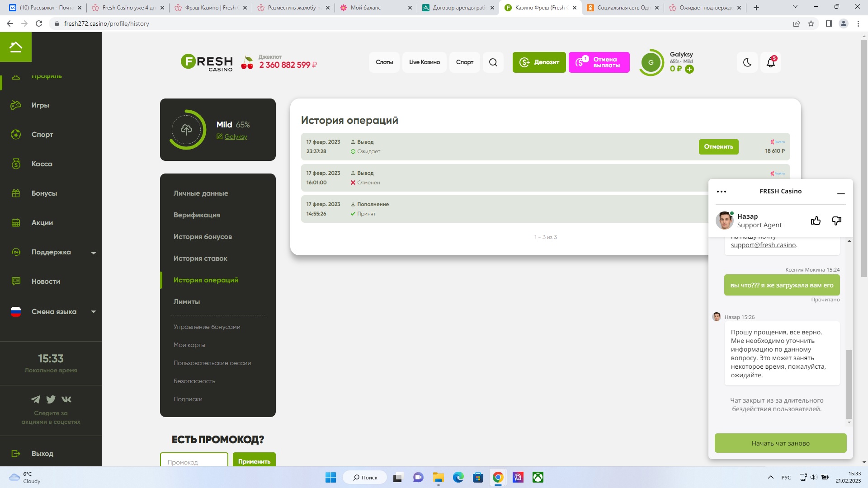Open the VK social icon

point(66,399)
